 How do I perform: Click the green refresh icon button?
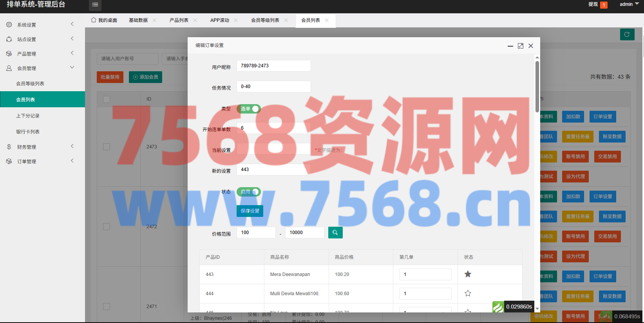point(627,34)
